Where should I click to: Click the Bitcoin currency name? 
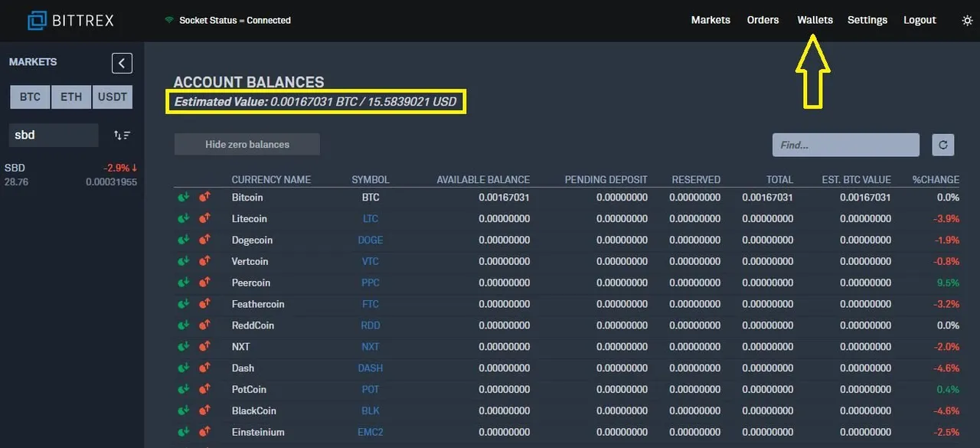[x=247, y=197]
